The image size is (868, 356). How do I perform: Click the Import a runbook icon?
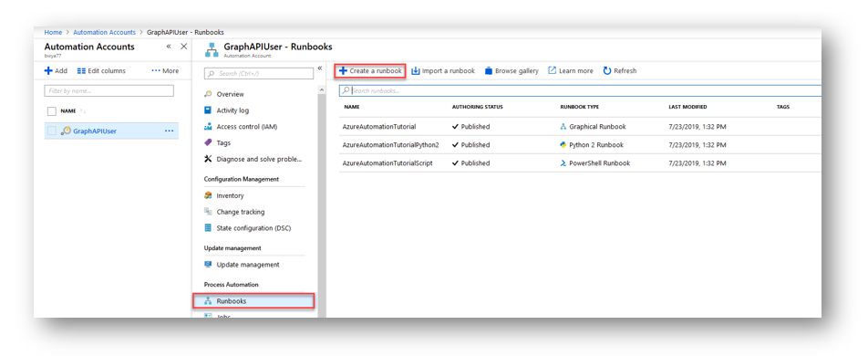tap(416, 71)
